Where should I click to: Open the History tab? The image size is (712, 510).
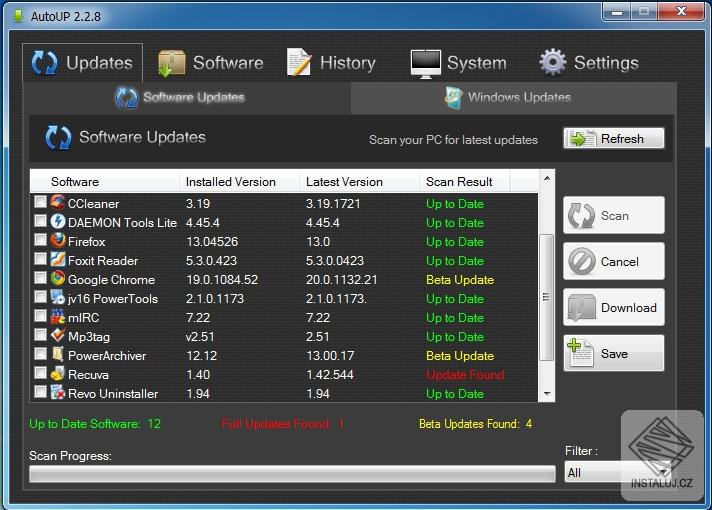(331, 63)
